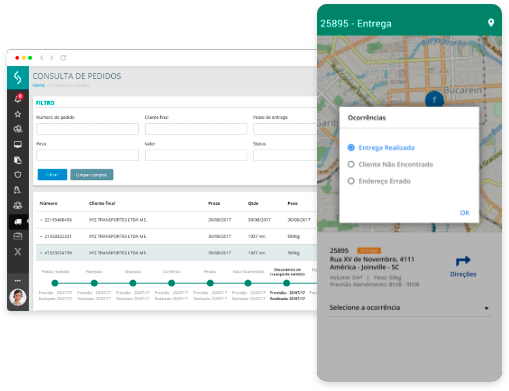The image size is (509, 391).
Task: Click the Peso column header in table
Action: (293, 203)
